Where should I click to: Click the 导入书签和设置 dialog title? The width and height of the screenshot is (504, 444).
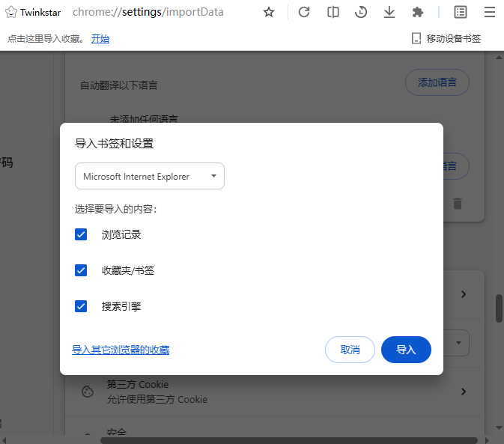[114, 143]
